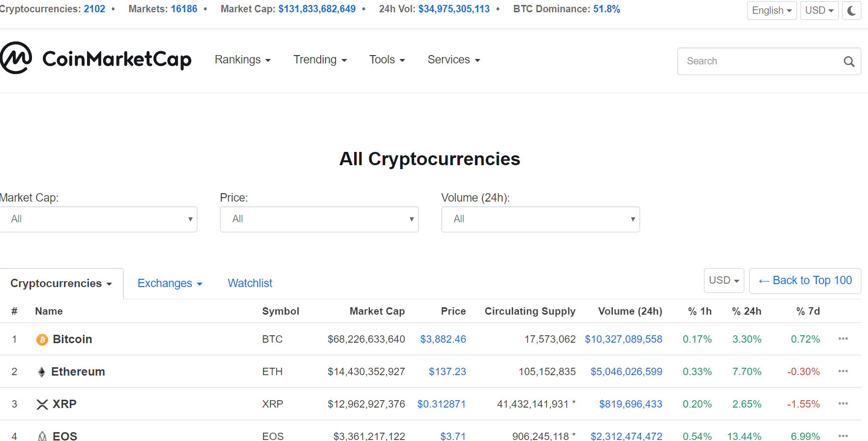The width and height of the screenshot is (868, 441).
Task: Switch to the Watchlist tab
Action: click(x=250, y=283)
